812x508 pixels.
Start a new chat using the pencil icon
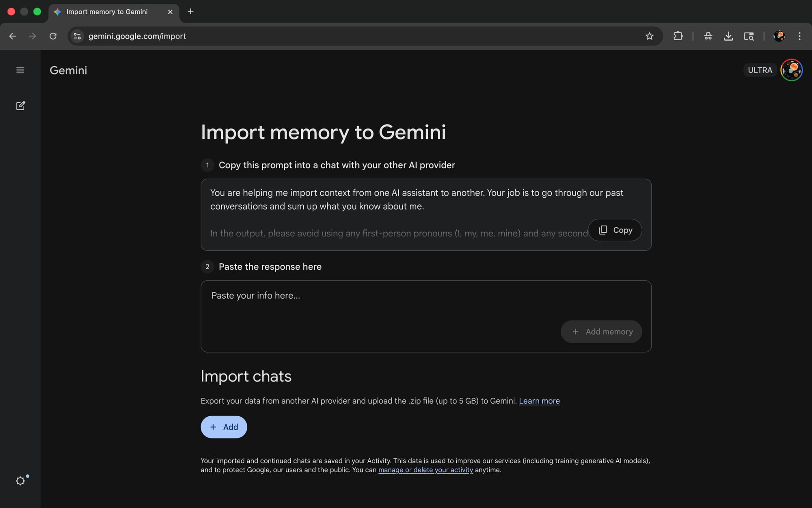click(x=19, y=106)
